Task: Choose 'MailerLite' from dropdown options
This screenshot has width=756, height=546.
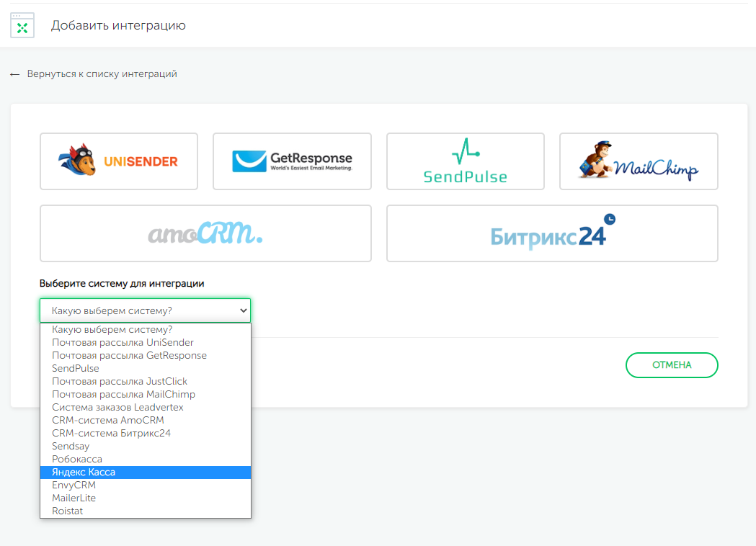Action: click(x=74, y=498)
